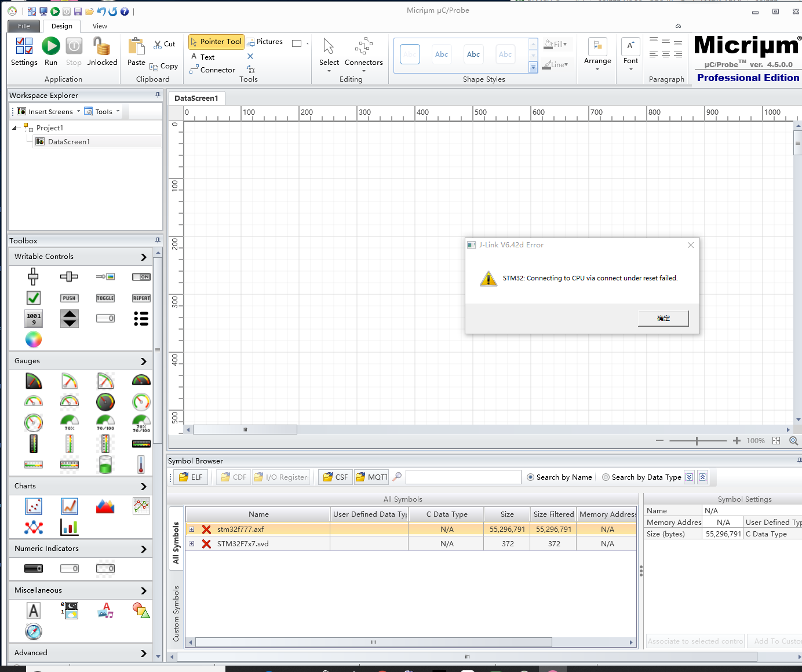Open the Insert Screens dropdown
This screenshot has height=672, width=802.
(x=49, y=111)
